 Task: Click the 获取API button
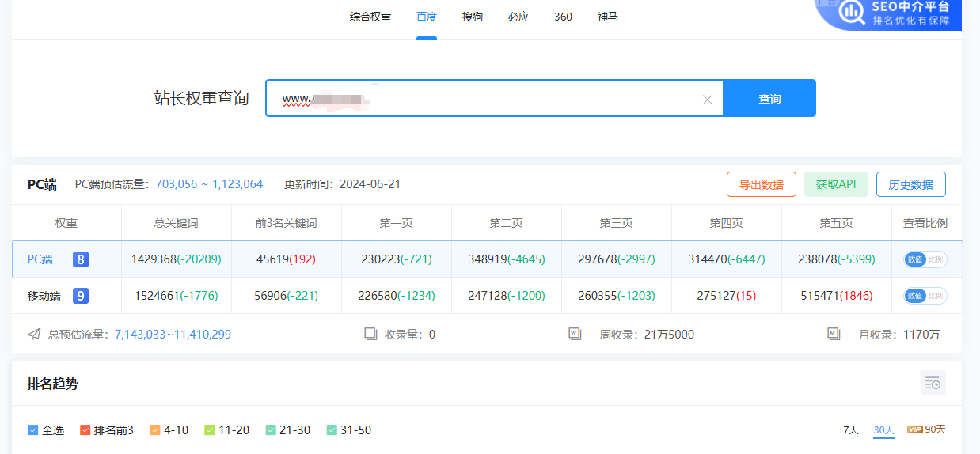click(x=836, y=184)
